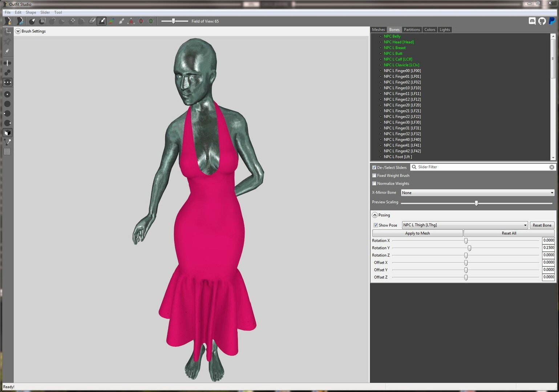
Task: Open the X-Mirror Bone dropdown
Action: pyautogui.click(x=478, y=193)
